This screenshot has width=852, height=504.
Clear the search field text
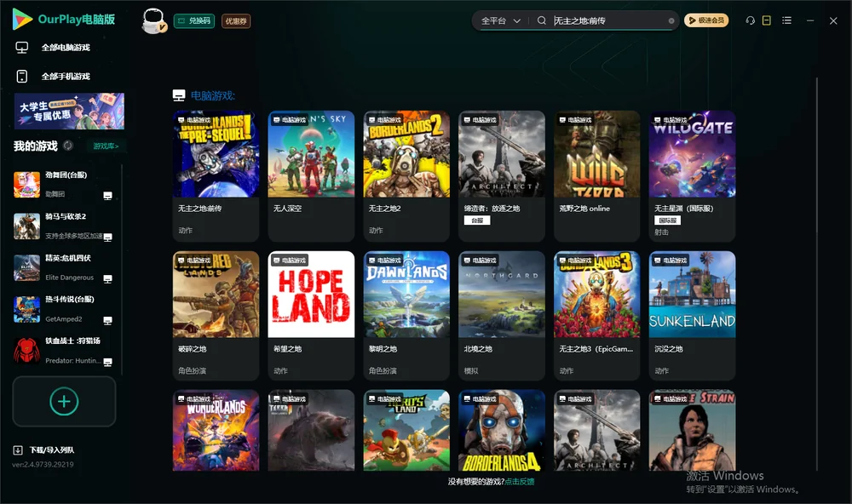coord(671,21)
